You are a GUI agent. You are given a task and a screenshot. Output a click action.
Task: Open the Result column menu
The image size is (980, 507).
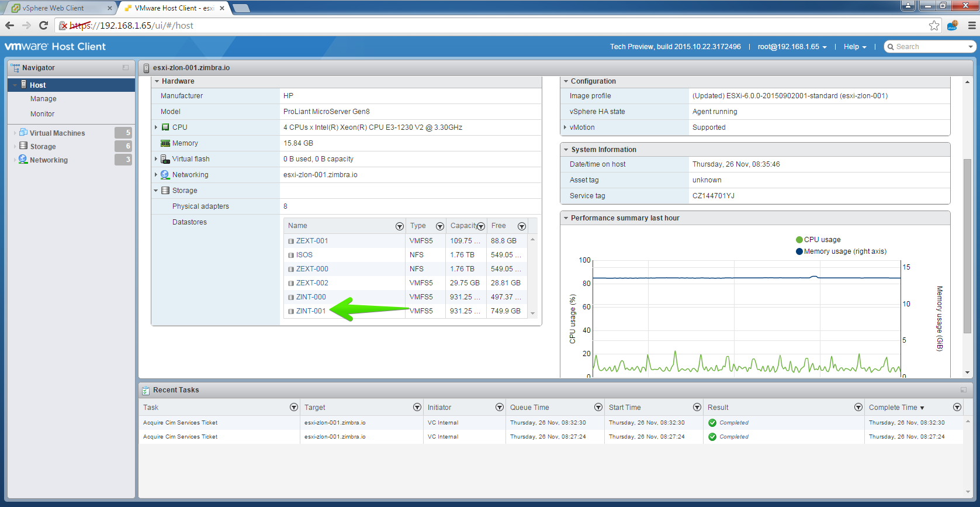coord(858,407)
